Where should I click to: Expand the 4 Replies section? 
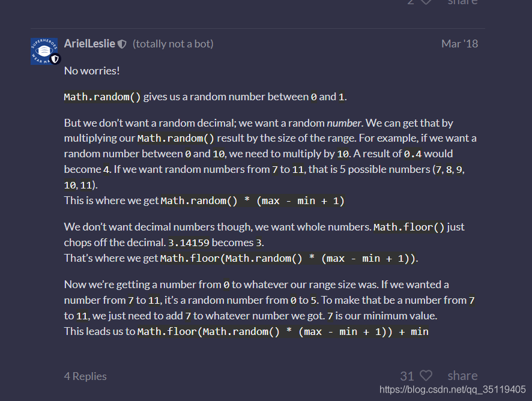[85, 376]
